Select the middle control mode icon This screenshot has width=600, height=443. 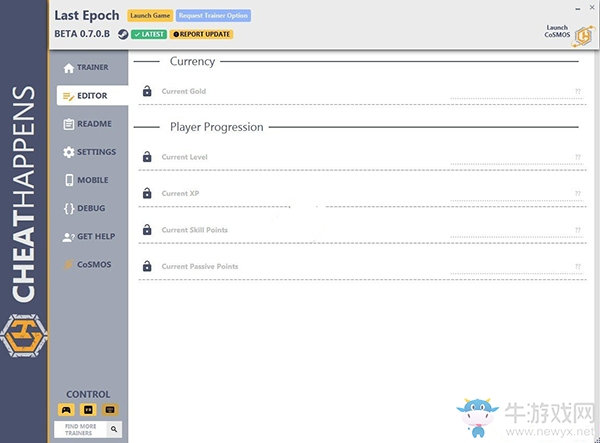88,410
